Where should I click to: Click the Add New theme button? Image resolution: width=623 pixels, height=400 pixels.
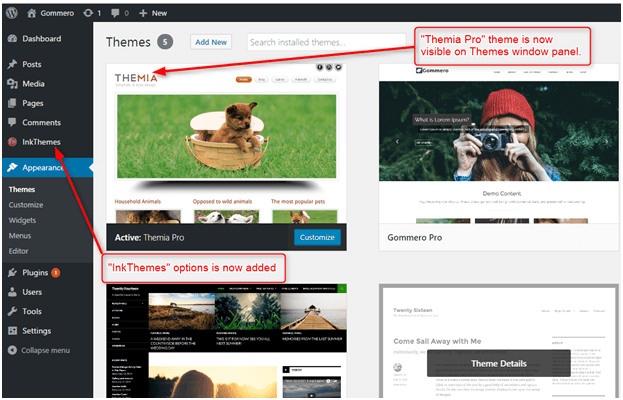211,42
